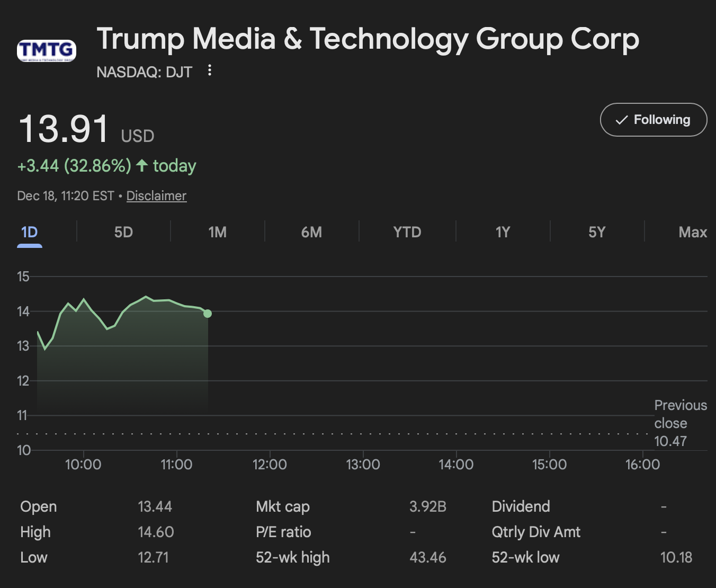Switch to the 5D chart tab
716x588 pixels.
tap(123, 232)
